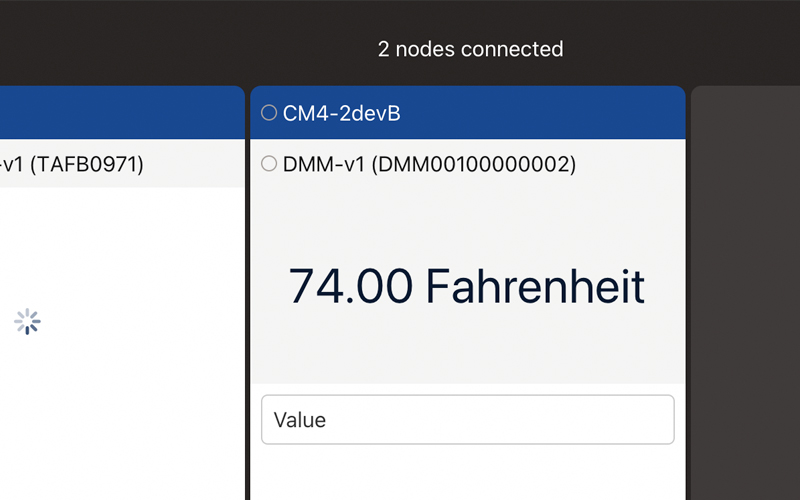Click the gray area above the temperature reading
800x500 pixels.
(x=467, y=215)
